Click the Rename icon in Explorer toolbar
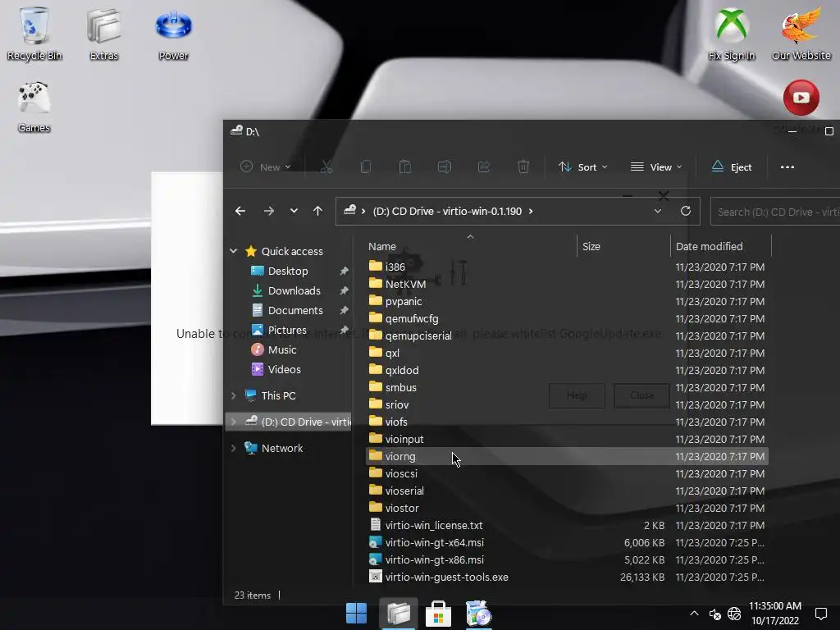Image resolution: width=840 pixels, height=630 pixels. (x=444, y=167)
